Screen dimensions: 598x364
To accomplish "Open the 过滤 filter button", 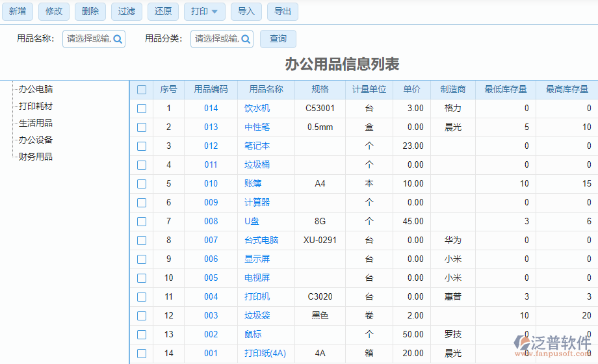I will 127,11.
